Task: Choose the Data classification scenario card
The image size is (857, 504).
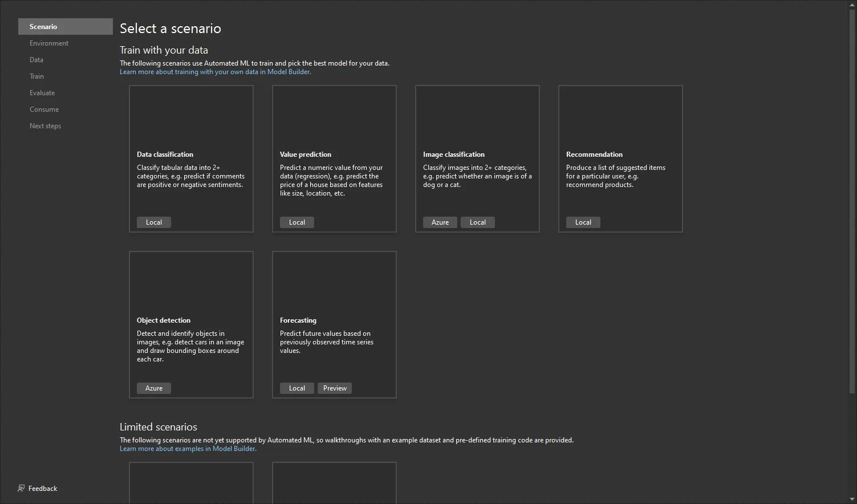Action: (191, 158)
